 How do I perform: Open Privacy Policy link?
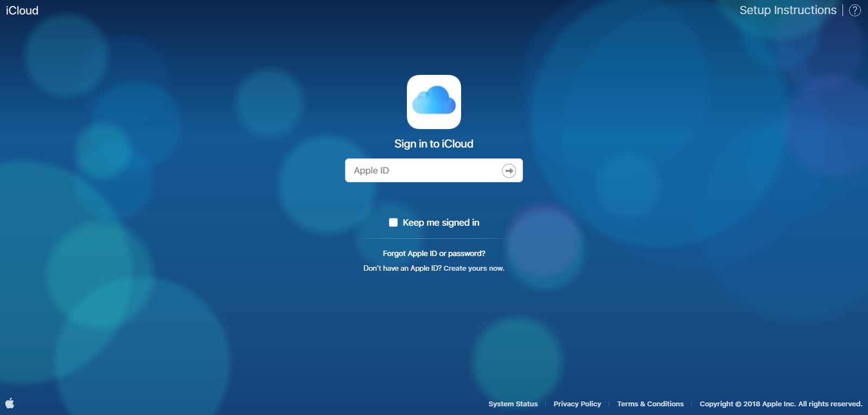coord(577,404)
